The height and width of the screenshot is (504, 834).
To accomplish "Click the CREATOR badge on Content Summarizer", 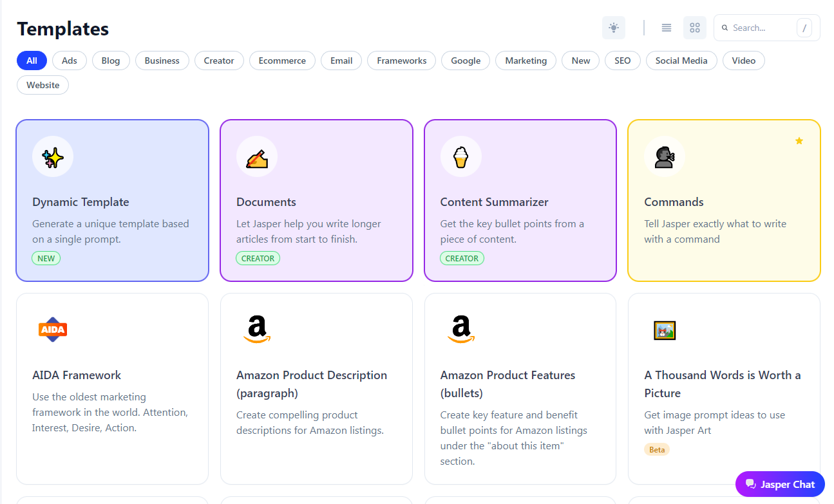I will point(462,258).
